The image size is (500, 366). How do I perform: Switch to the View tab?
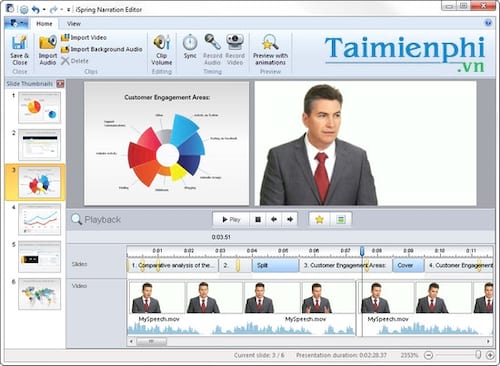74,24
